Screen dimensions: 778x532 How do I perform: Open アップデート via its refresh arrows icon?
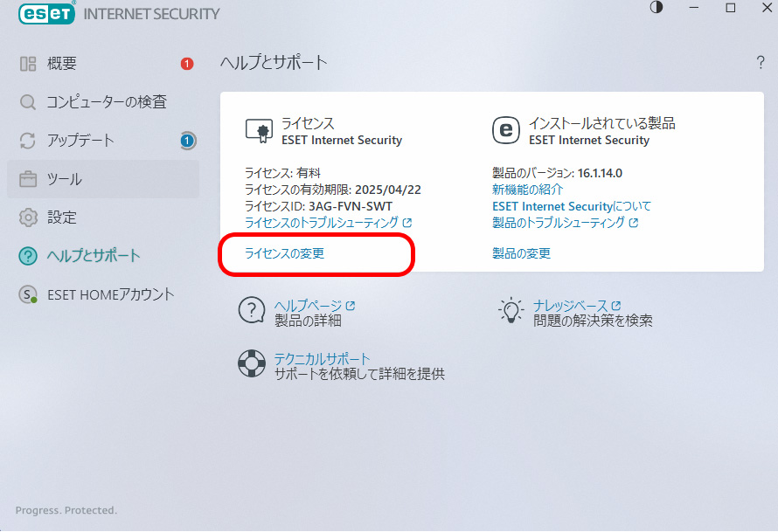click(x=28, y=141)
